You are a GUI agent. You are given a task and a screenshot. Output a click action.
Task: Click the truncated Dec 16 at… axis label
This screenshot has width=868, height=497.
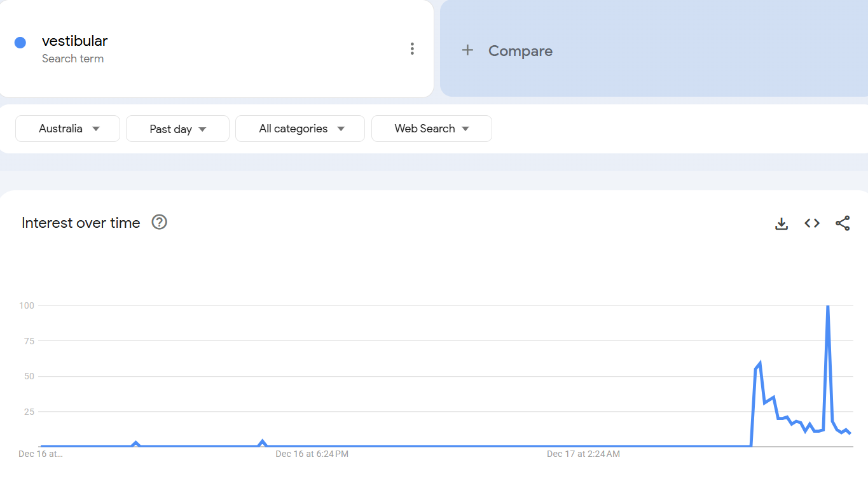(x=41, y=454)
